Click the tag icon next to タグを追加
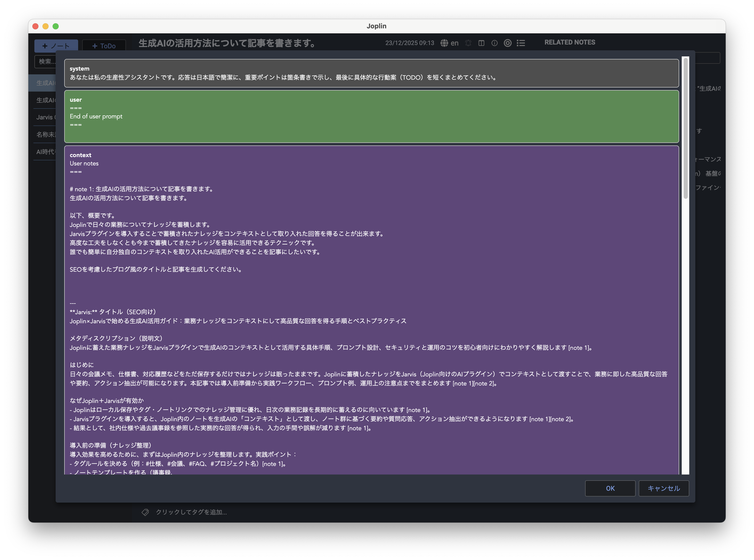The height and width of the screenshot is (560, 754). 146,512
